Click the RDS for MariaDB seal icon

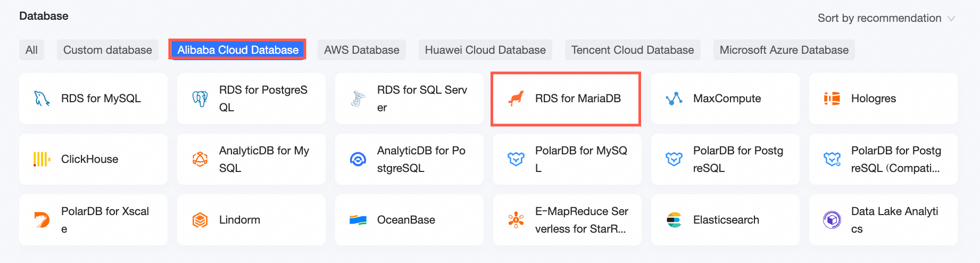point(516,98)
